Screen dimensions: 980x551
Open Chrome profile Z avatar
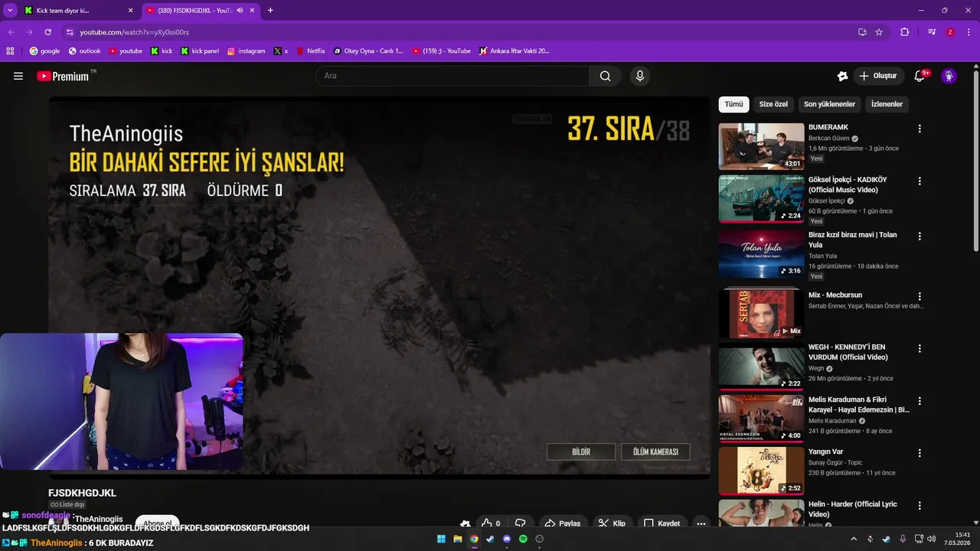[950, 32]
